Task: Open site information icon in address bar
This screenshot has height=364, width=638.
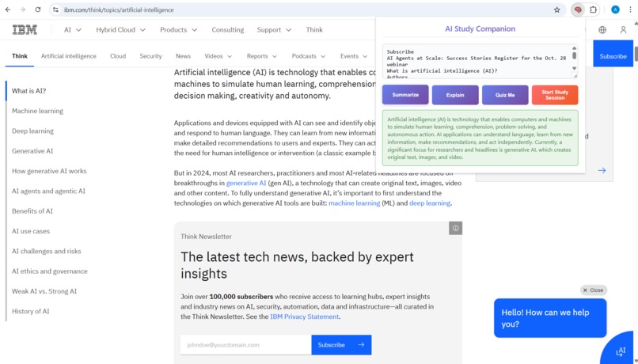Action: (x=55, y=9)
